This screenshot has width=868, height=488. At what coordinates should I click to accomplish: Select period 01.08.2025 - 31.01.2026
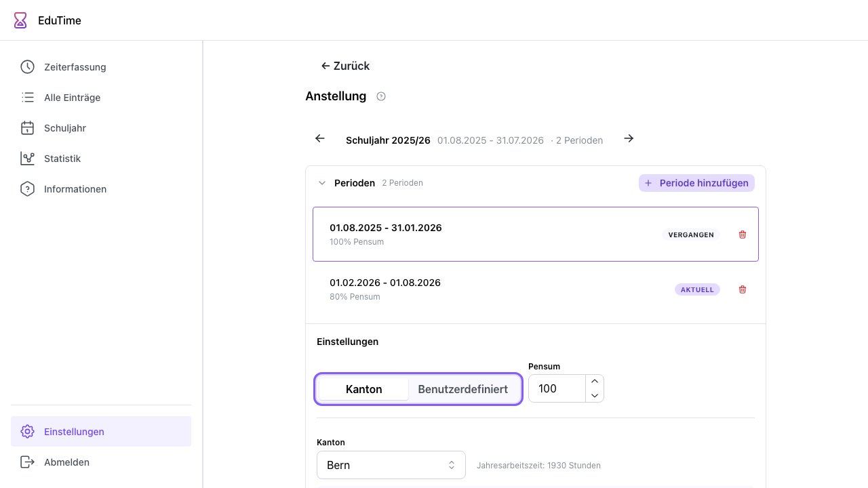pos(536,234)
